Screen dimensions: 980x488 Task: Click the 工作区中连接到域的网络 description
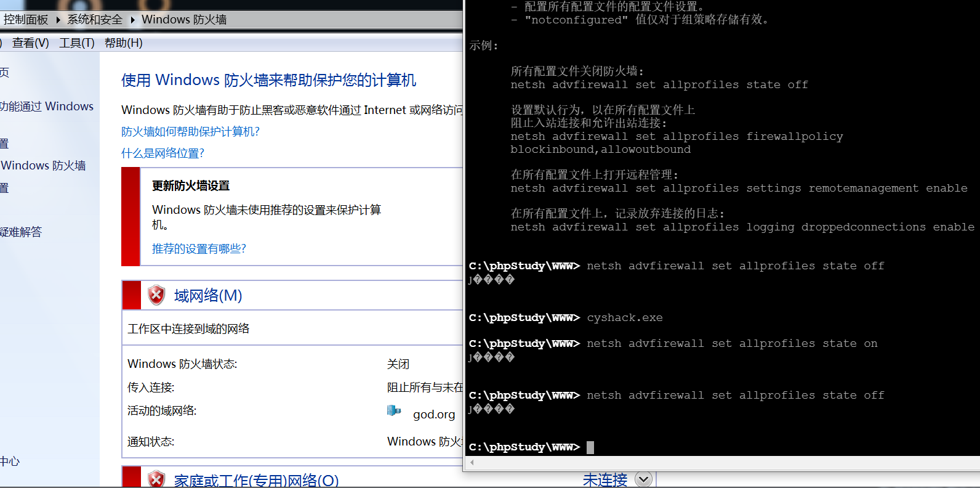tap(188, 329)
